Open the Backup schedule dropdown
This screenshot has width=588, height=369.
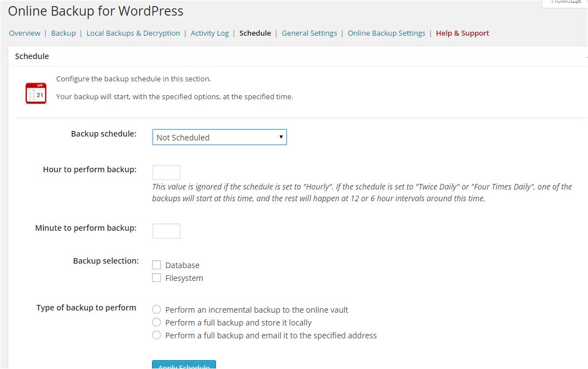point(219,137)
